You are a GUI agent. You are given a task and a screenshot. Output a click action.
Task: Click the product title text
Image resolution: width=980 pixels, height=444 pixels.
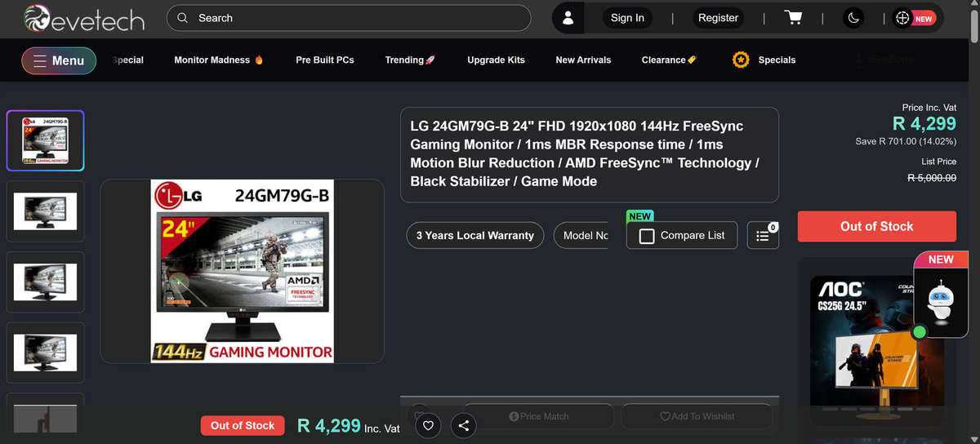coord(585,153)
